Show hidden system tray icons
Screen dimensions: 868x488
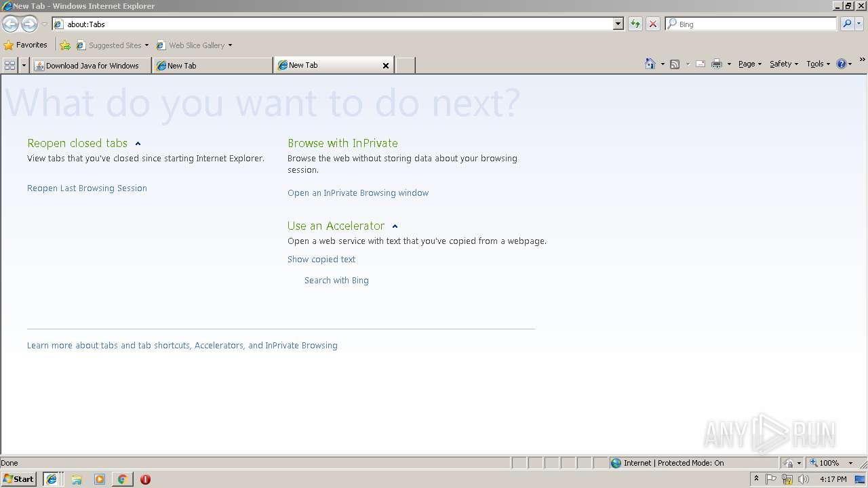pyautogui.click(x=756, y=479)
